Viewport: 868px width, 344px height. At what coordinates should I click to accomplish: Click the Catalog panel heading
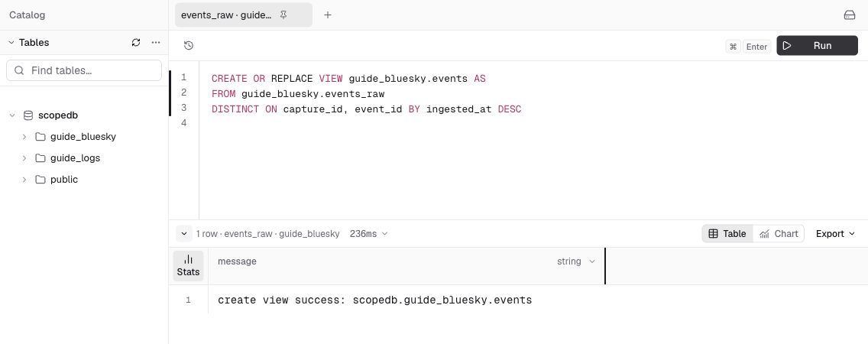click(x=28, y=15)
